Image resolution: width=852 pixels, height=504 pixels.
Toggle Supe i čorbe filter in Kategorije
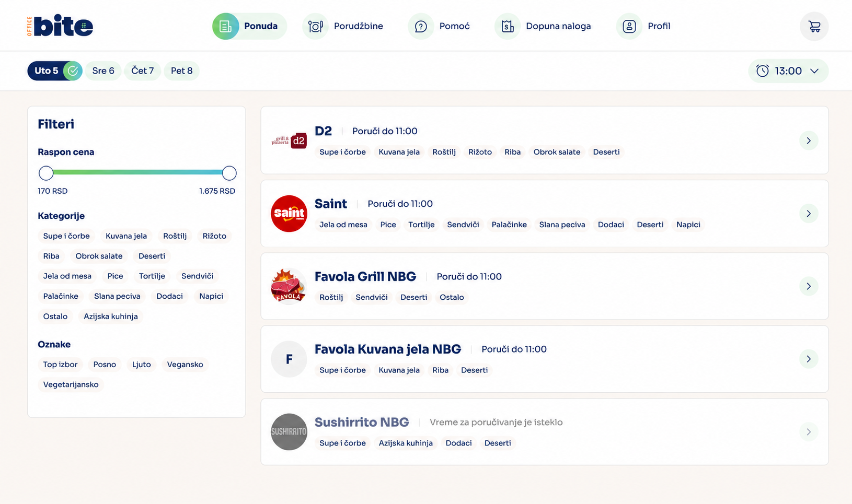click(x=66, y=236)
